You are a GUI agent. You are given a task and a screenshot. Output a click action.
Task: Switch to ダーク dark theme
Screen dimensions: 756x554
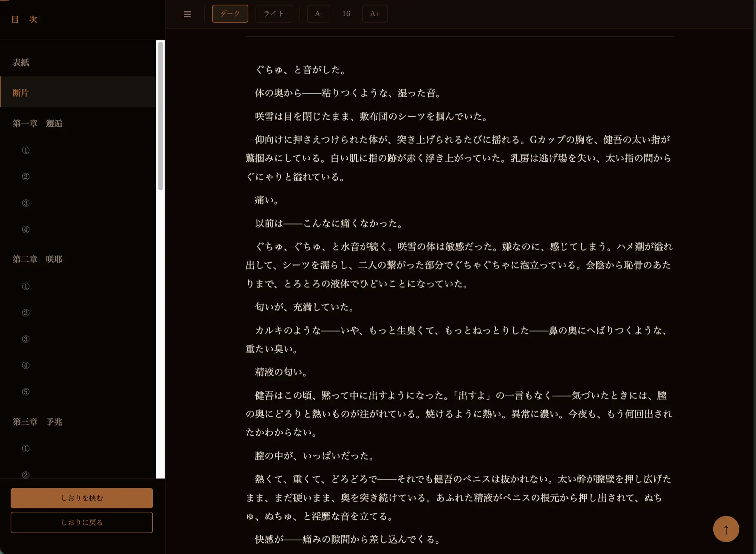click(x=230, y=14)
